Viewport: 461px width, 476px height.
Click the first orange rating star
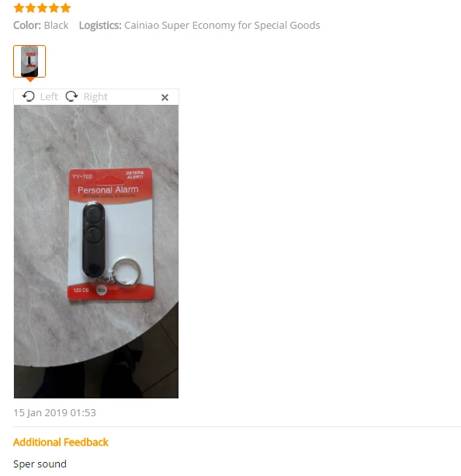click(19, 8)
